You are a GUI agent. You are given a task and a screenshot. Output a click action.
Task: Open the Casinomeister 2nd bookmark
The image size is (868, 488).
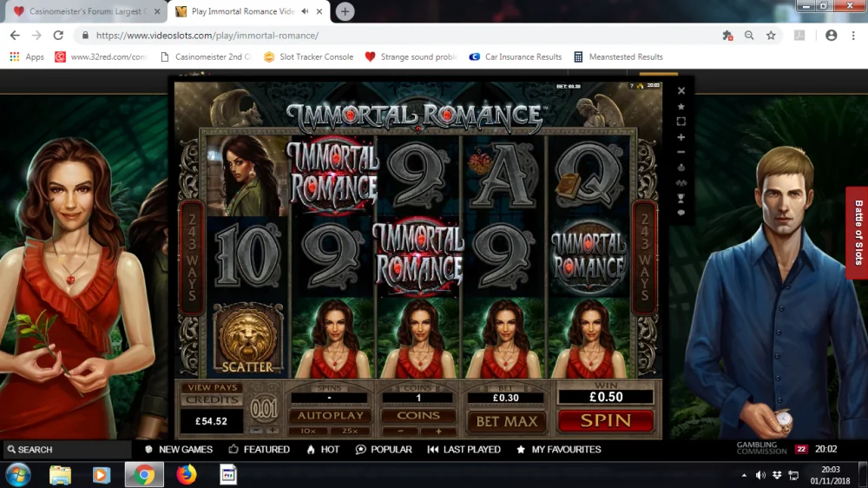click(206, 57)
